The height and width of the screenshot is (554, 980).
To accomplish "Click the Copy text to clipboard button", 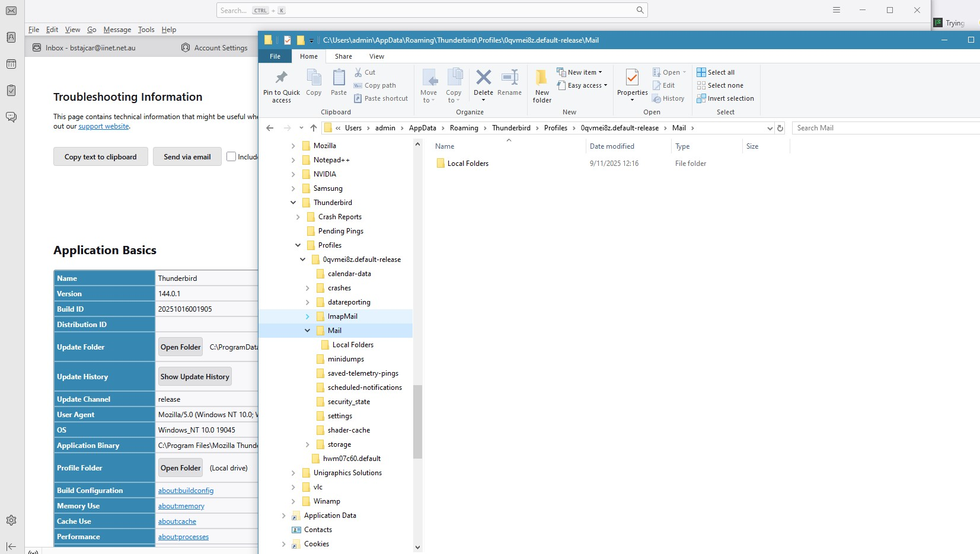I will point(101,157).
